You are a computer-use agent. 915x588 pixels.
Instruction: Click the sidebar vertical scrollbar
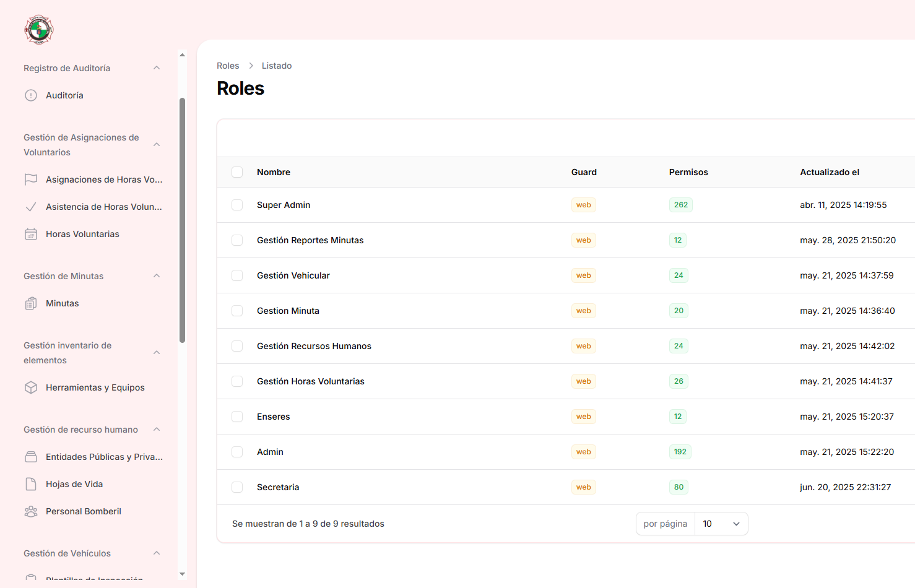point(182,220)
